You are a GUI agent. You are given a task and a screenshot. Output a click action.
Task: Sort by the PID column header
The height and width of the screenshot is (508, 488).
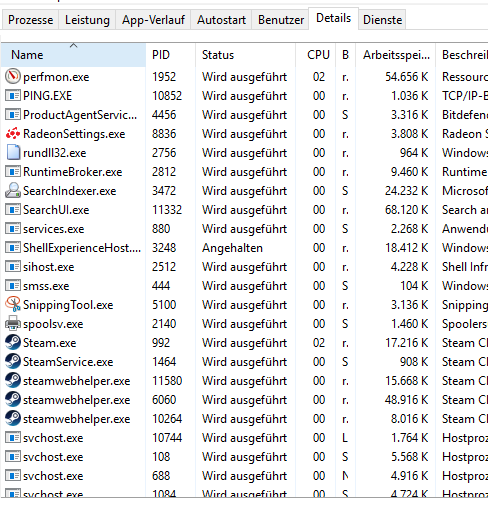click(x=171, y=55)
